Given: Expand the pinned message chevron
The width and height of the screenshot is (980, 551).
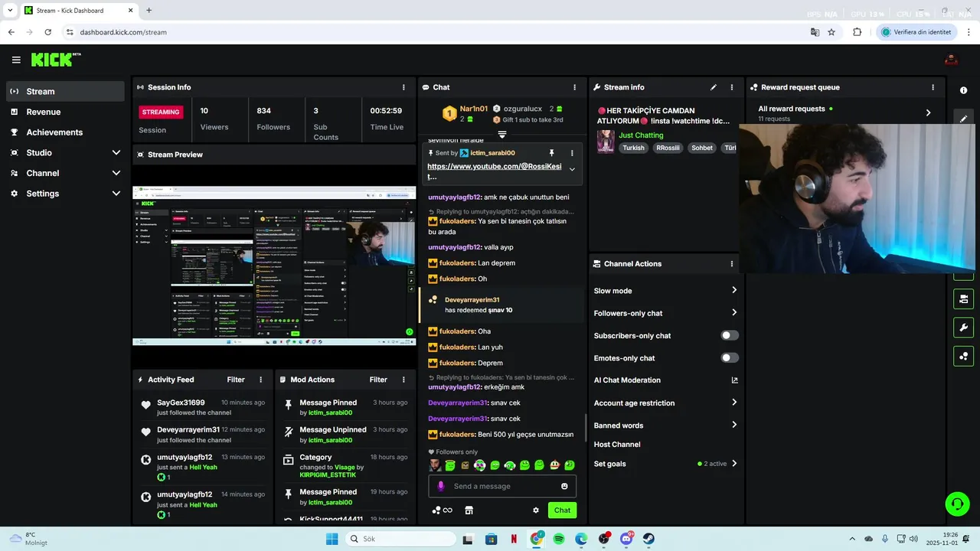Looking at the screenshot, I should click(572, 169).
